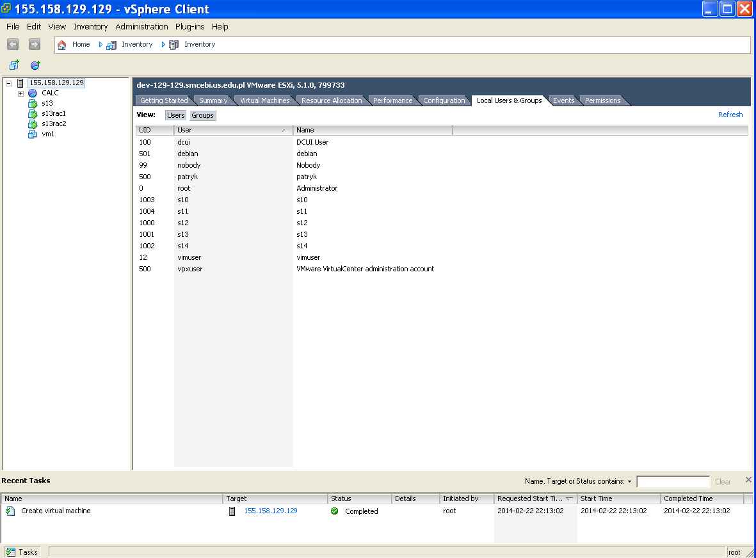Select s13rac2 in the inventory tree
This screenshot has width=756, height=558.
54,124
